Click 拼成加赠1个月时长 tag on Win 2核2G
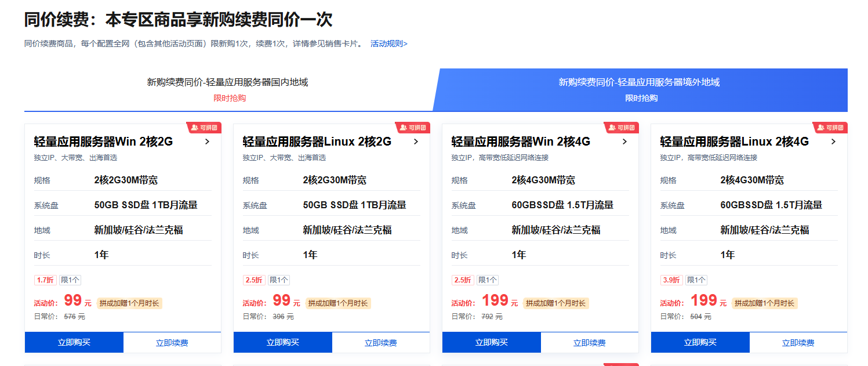The height and width of the screenshot is (366, 868). (x=129, y=303)
